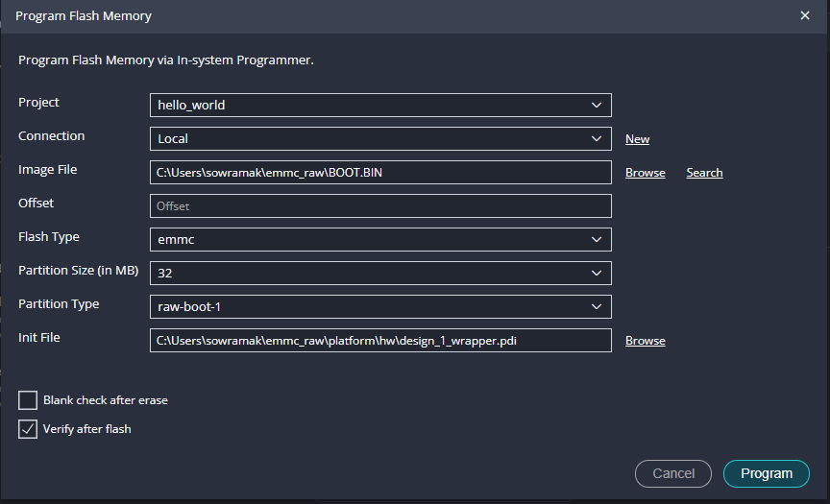Click the New connection link
This screenshot has height=504, width=830.
click(637, 139)
